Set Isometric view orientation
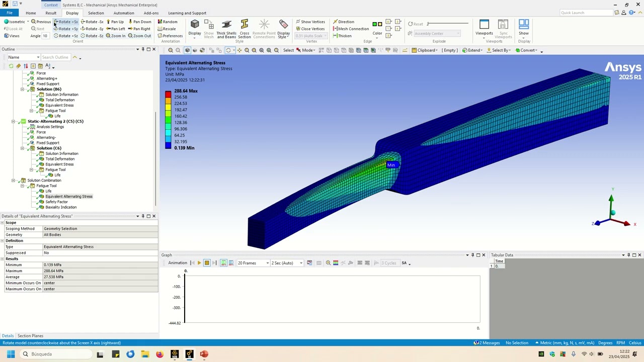Viewport: 644px width, 362px height. (x=14, y=22)
